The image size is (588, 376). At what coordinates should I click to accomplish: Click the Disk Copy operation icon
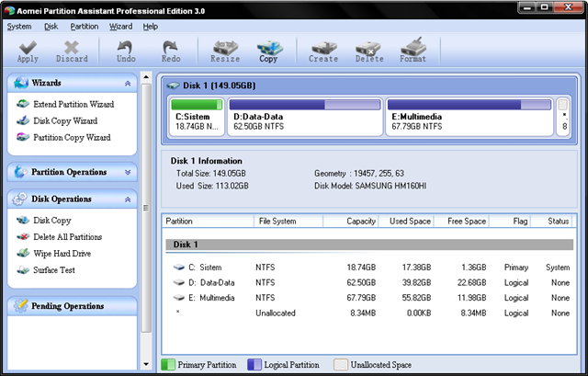pos(22,220)
